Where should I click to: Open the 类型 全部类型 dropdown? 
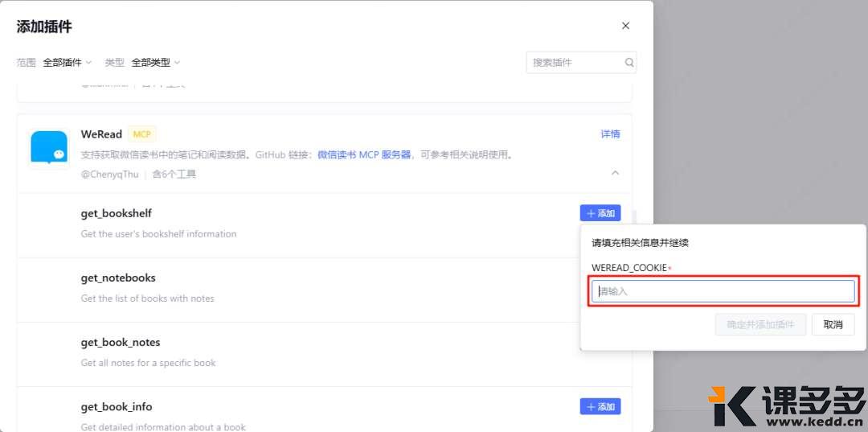(x=156, y=63)
